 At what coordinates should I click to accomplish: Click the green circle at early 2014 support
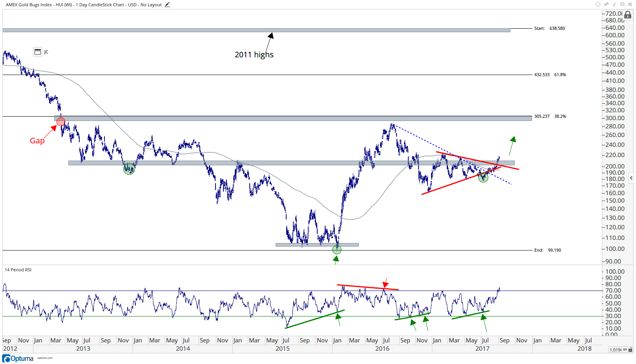(129, 169)
